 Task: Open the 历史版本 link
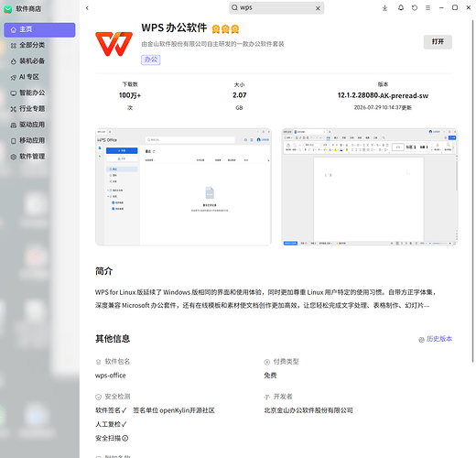click(x=436, y=339)
